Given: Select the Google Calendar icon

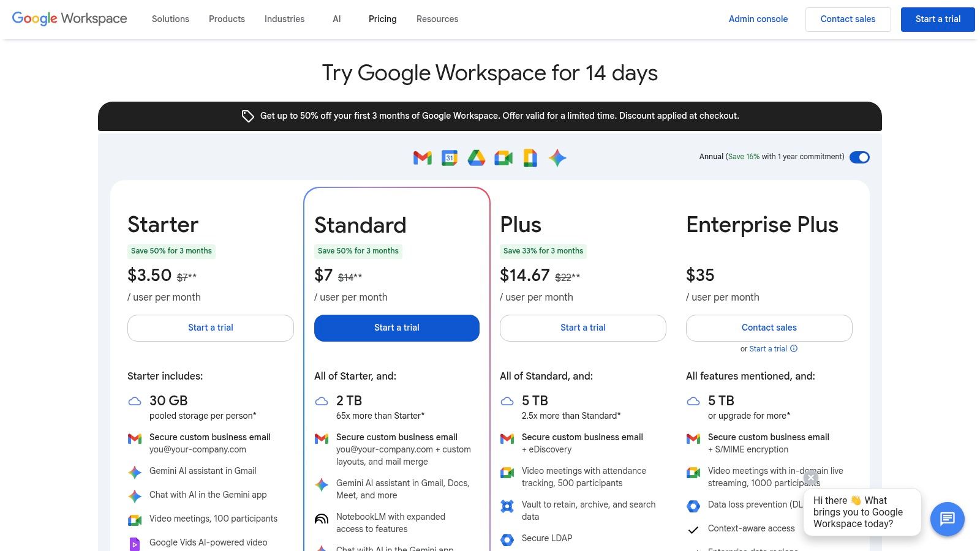Looking at the screenshot, I should coord(449,157).
